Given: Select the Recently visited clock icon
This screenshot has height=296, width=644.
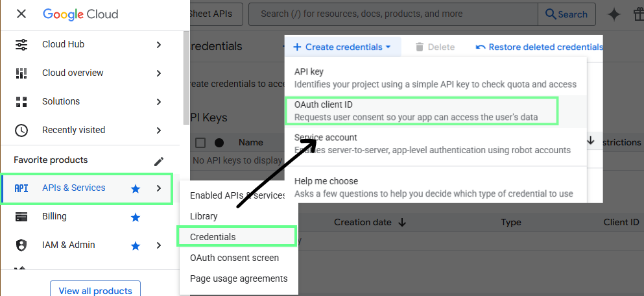Looking at the screenshot, I should pyautogui.click(x=21, y=130).
